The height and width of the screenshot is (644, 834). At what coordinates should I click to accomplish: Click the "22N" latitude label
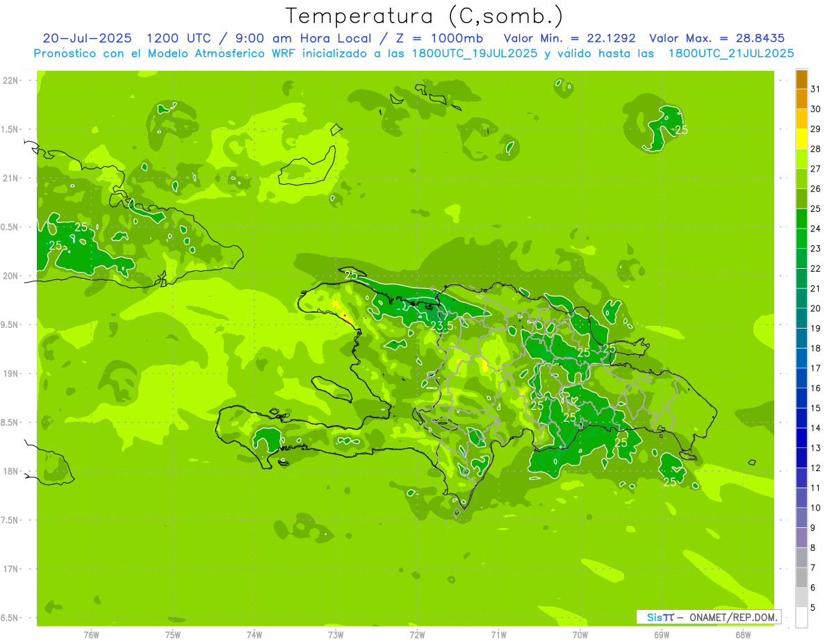coord(12,81)
